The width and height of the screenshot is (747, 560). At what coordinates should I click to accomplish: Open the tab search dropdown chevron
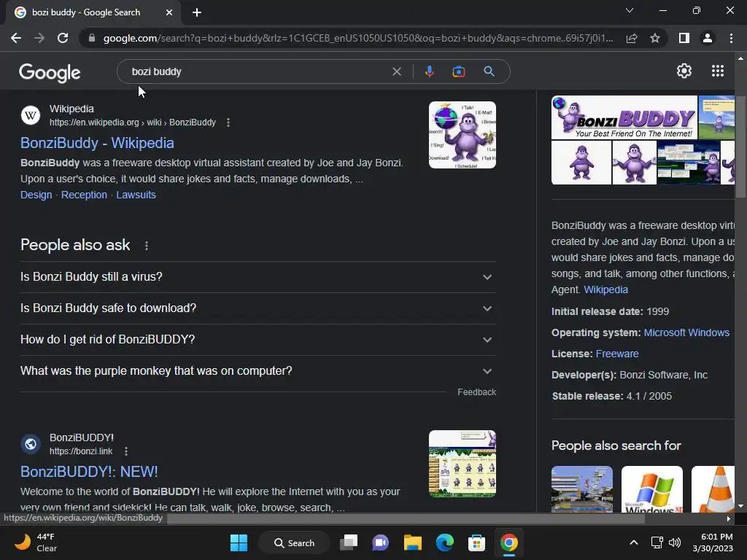tap(630, 10)
